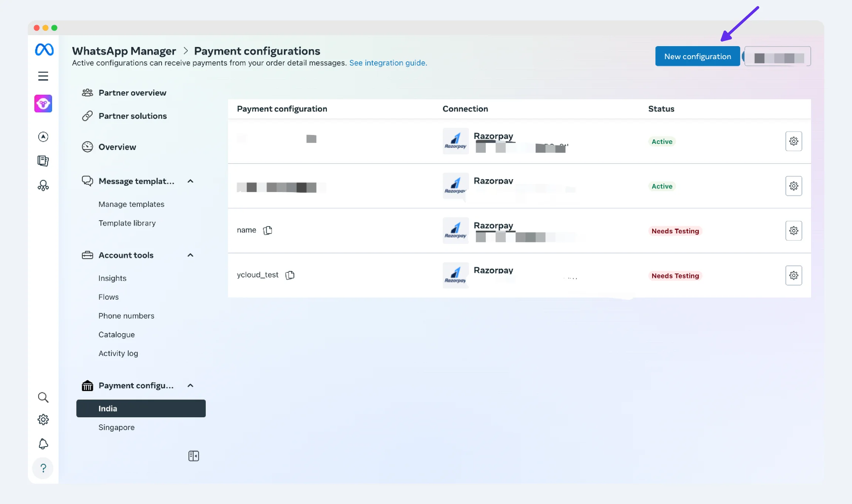Open Phone numbers page

coord(126,316)
